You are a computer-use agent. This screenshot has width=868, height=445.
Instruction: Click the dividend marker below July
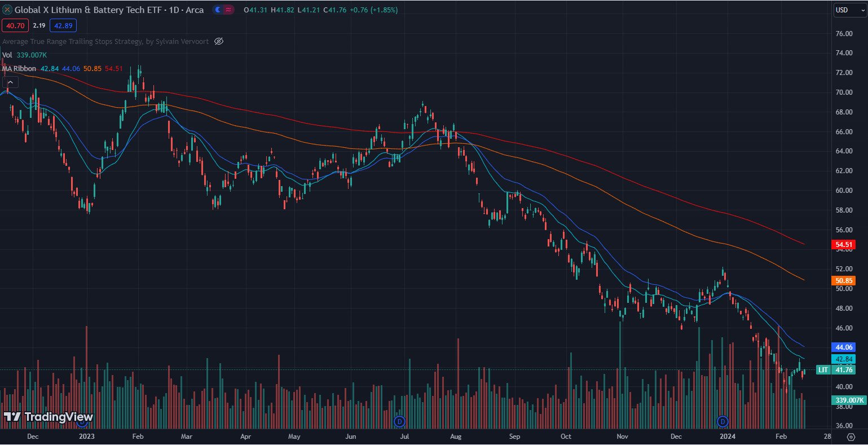point(400,421)
